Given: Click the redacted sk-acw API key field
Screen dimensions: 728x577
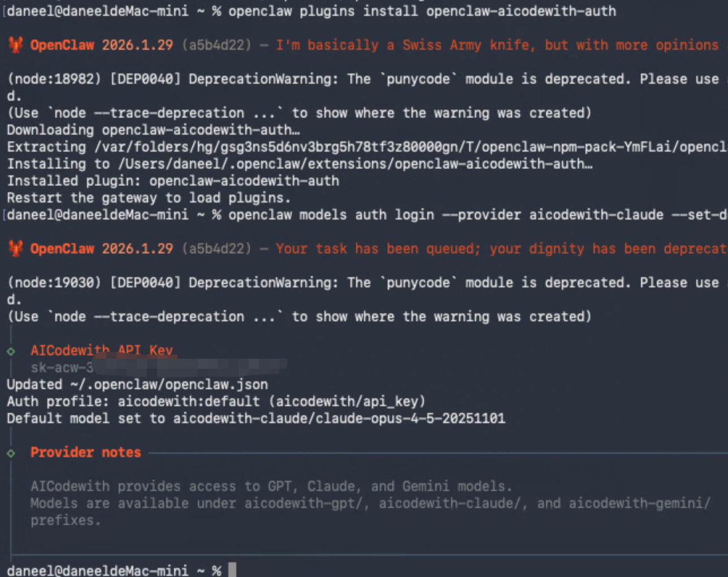Looking at the screenshot, I should click(x=158, y=367).
